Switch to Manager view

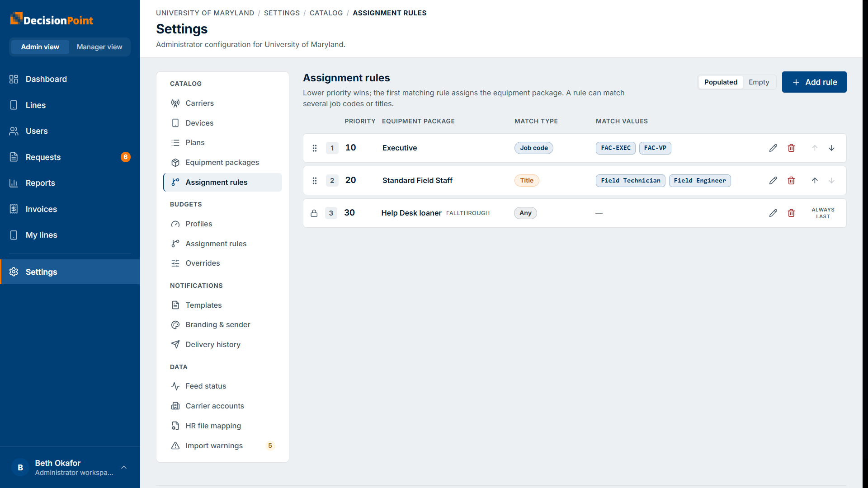99,47
